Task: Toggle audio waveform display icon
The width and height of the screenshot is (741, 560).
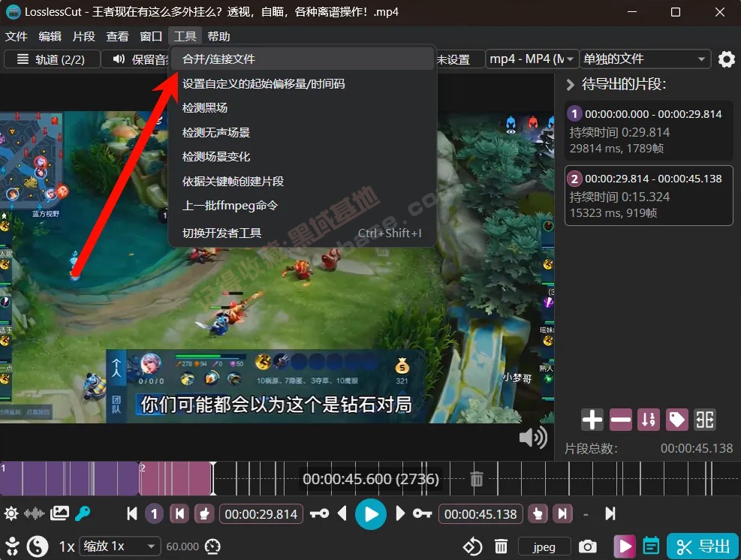Action: [x=35, y=513]
